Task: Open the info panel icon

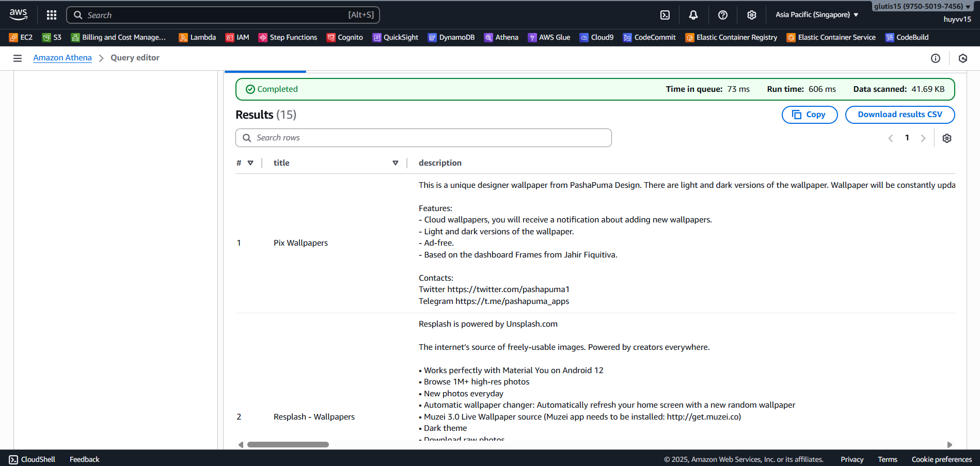Action: [936, 58]
